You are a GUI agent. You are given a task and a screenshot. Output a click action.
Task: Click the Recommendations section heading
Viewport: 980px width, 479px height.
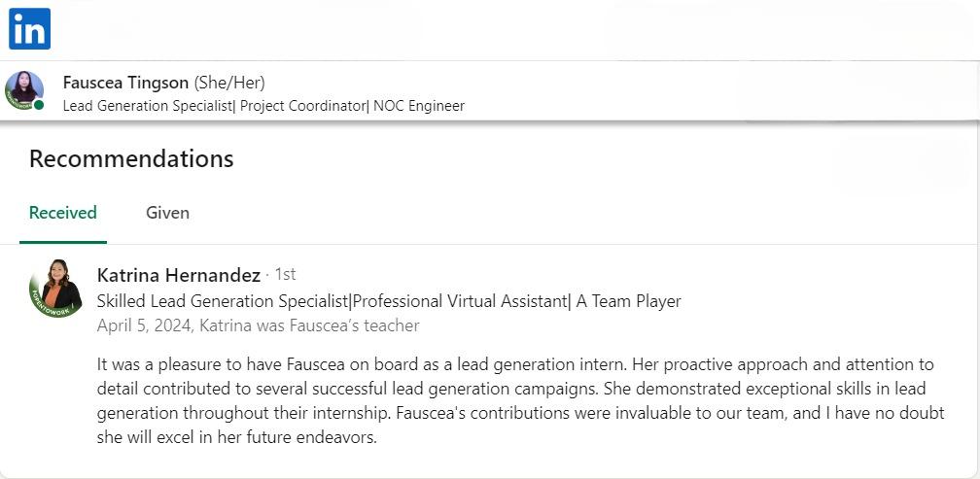point(131,158)
